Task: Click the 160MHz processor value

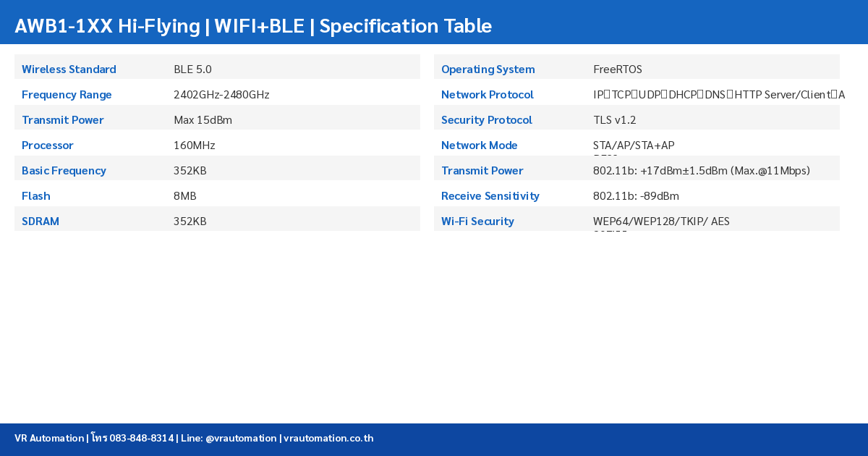Action: (194, 145)
